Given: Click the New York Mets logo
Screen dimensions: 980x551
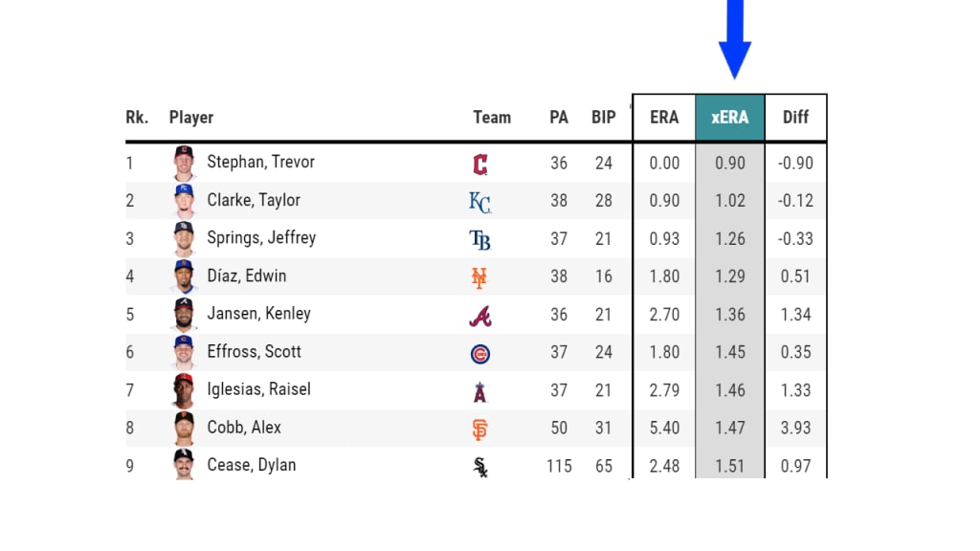Looking at the screenshot, I should [480, 277].
